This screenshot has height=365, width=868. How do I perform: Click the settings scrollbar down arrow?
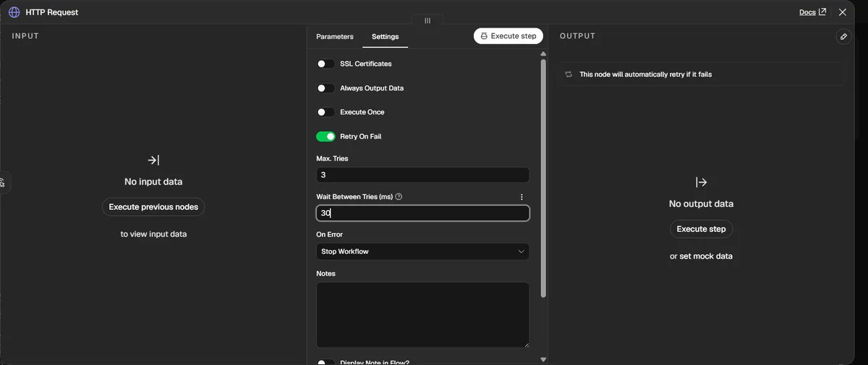coord(543,359)
